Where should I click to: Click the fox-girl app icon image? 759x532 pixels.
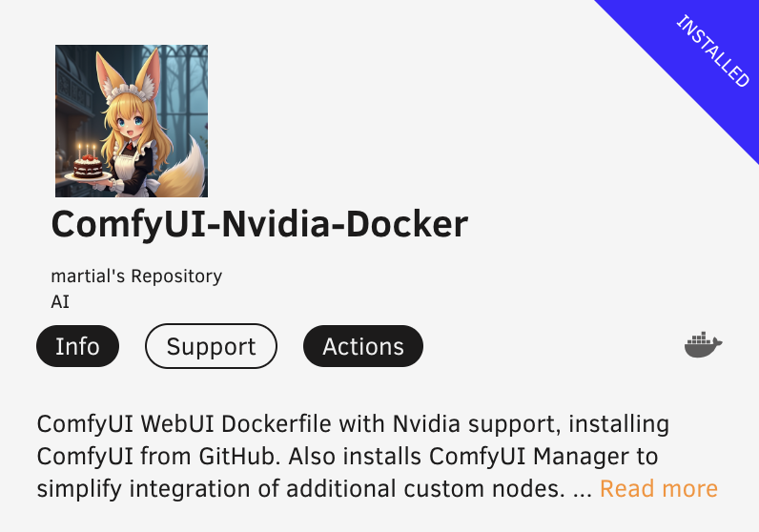click(132, 121)
